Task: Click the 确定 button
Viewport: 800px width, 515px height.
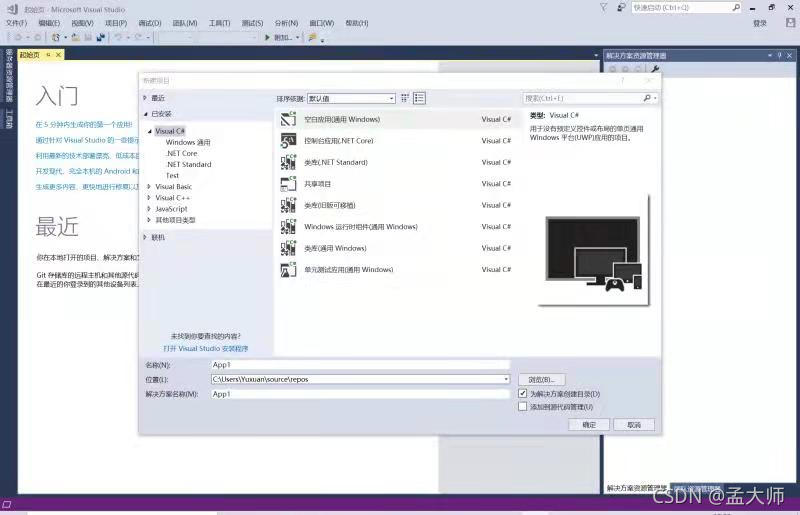Action: pyautogui.click(x=589, y=425)
